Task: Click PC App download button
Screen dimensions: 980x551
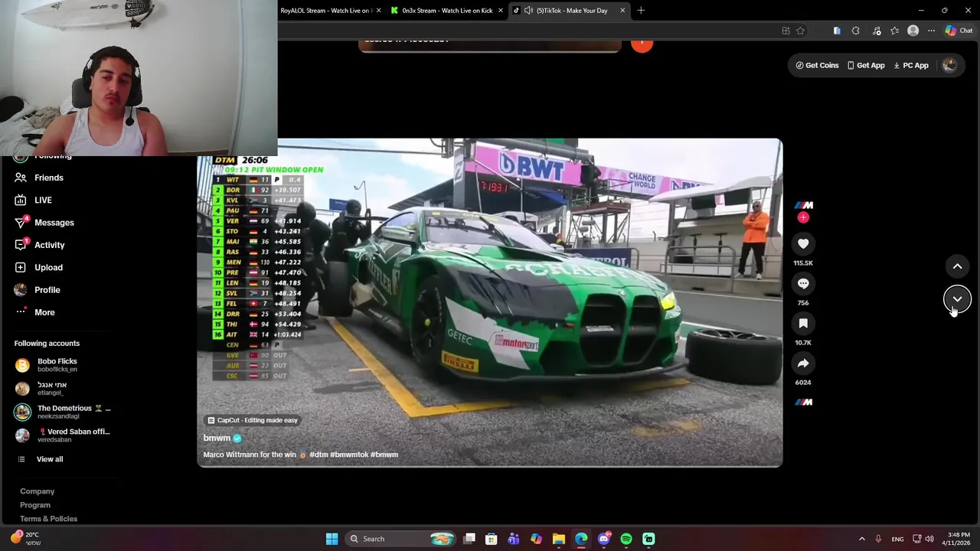Action: click(x=911, y=65)
